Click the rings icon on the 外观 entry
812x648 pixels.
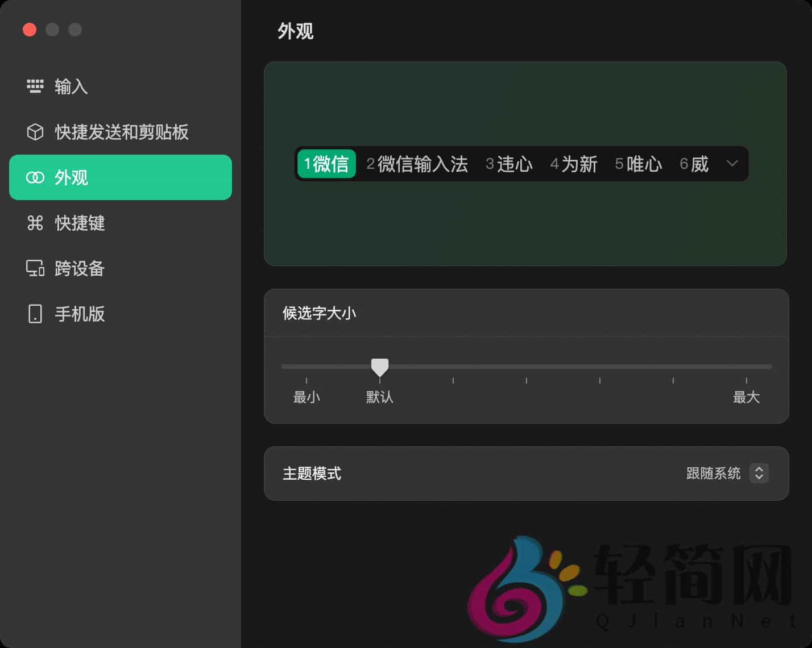tap(35, 177)
